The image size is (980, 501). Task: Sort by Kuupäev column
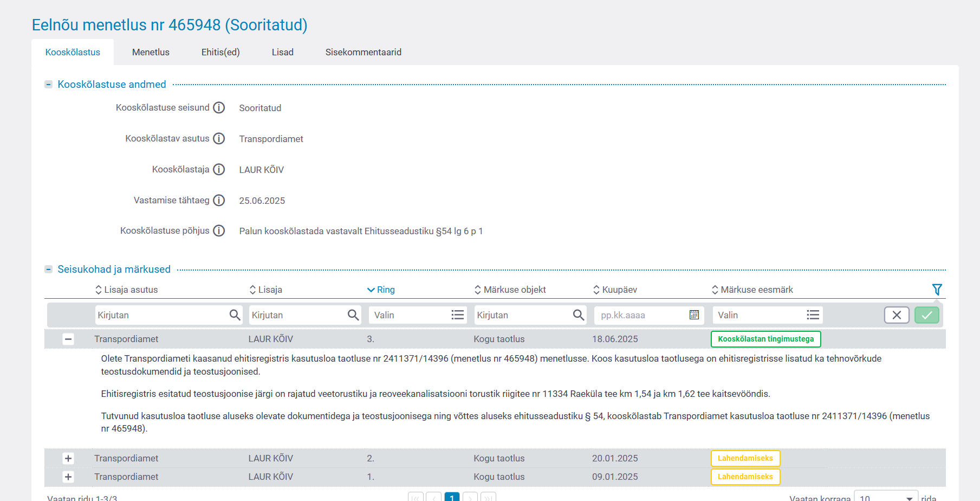tap(615, 290)
